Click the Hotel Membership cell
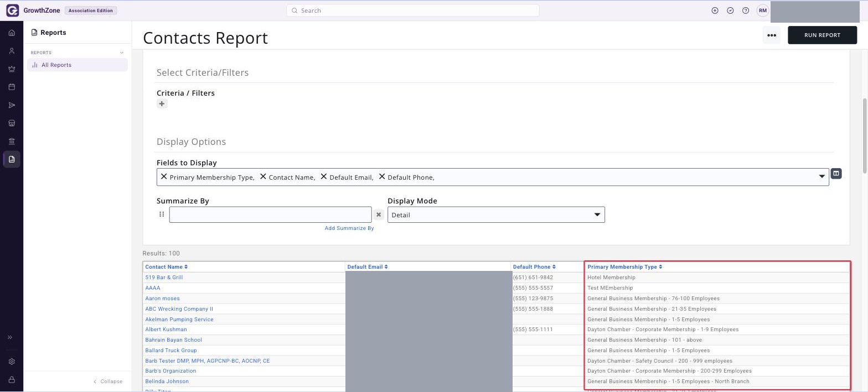This screenshot has height=392, width=868. point(717,278)
